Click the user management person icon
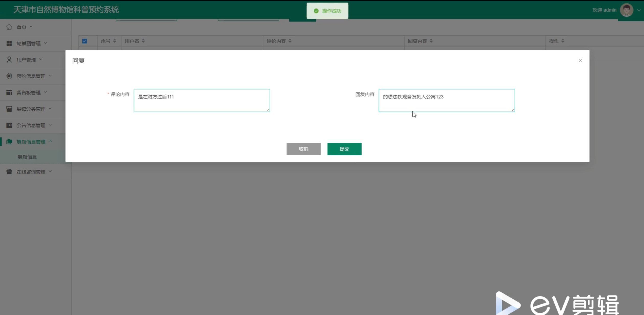The image size is (644, 315). [x=9, y=60]
